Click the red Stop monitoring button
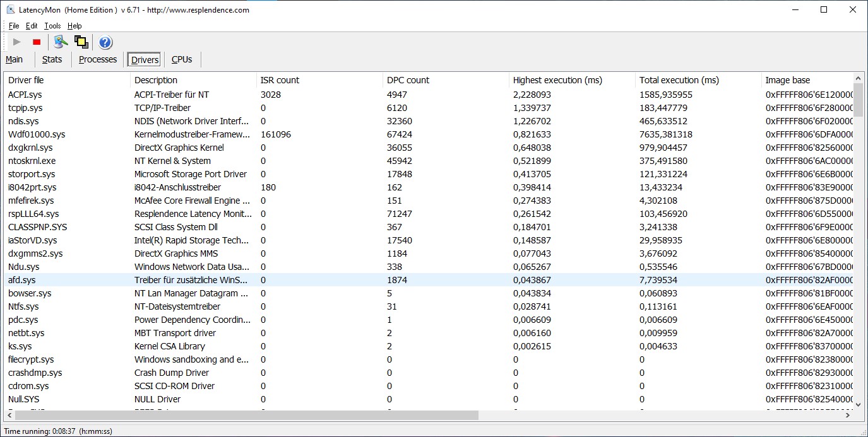Image resolution: width=868 pixels, height=437 pixels. (x=37, y=42)
